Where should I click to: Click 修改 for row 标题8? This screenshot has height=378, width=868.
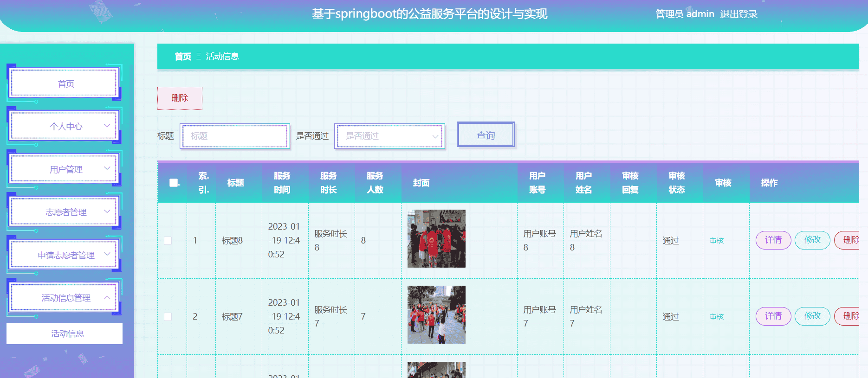812,240
